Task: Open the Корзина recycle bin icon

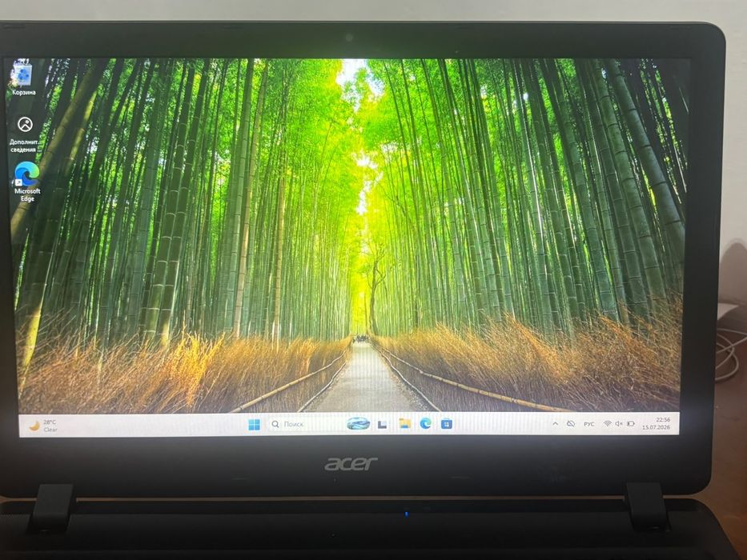Action: (x=23, y=78)
